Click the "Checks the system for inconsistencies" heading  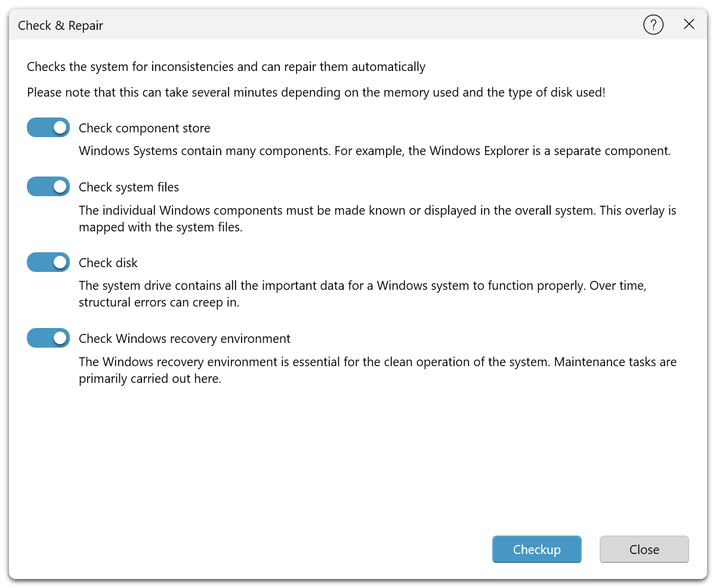(x=226, y=67)
